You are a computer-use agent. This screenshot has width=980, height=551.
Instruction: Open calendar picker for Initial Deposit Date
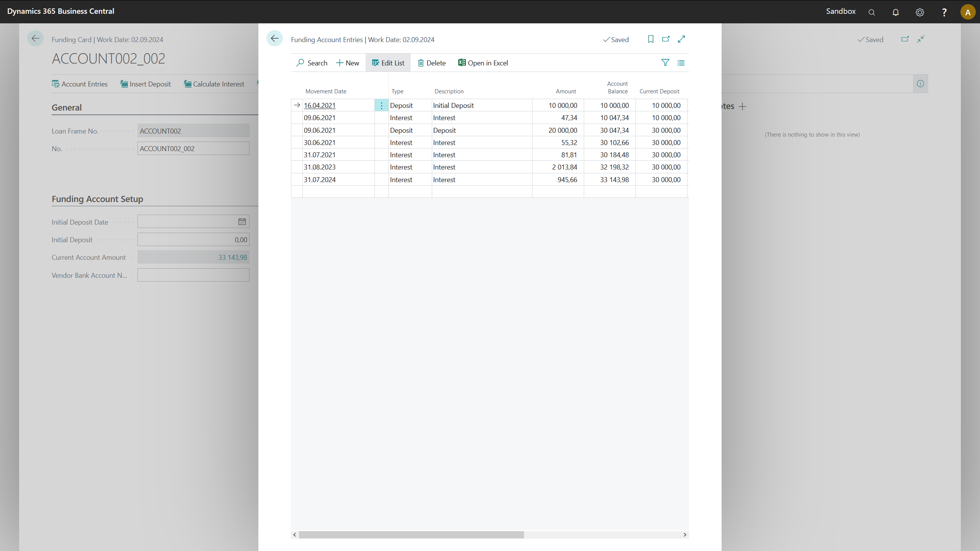click(242, 222)
